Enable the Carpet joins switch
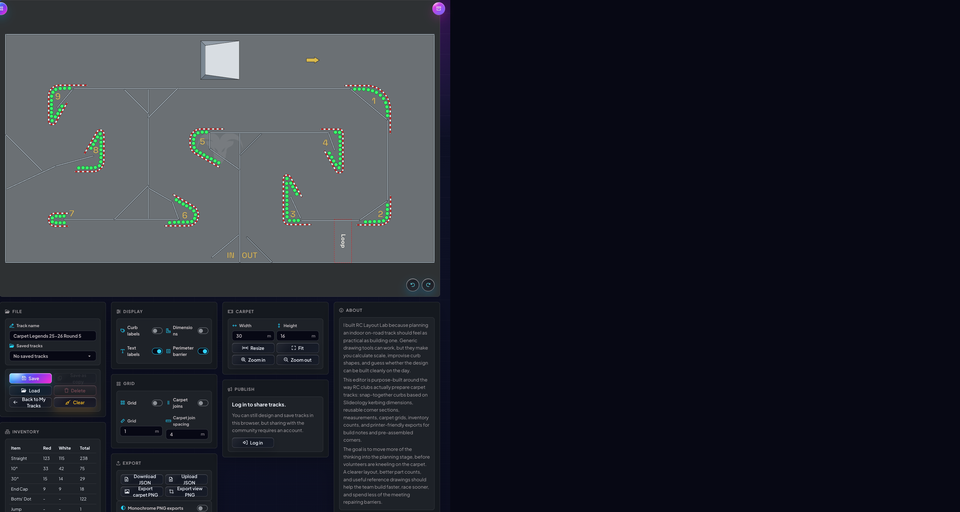960x512 pixels. click(x=203, y=403)
